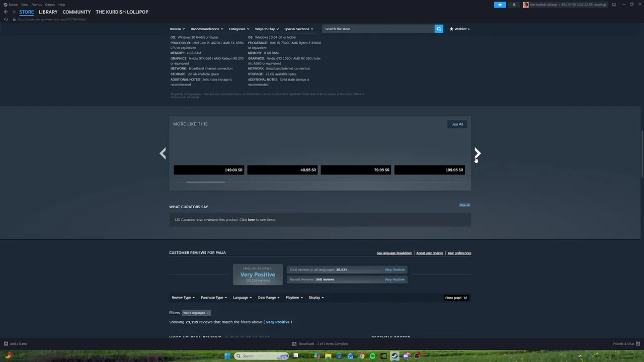The image size is (644, 362).
Task: Open the Ways to Play dropdown
Action: (x=267, y=29)
